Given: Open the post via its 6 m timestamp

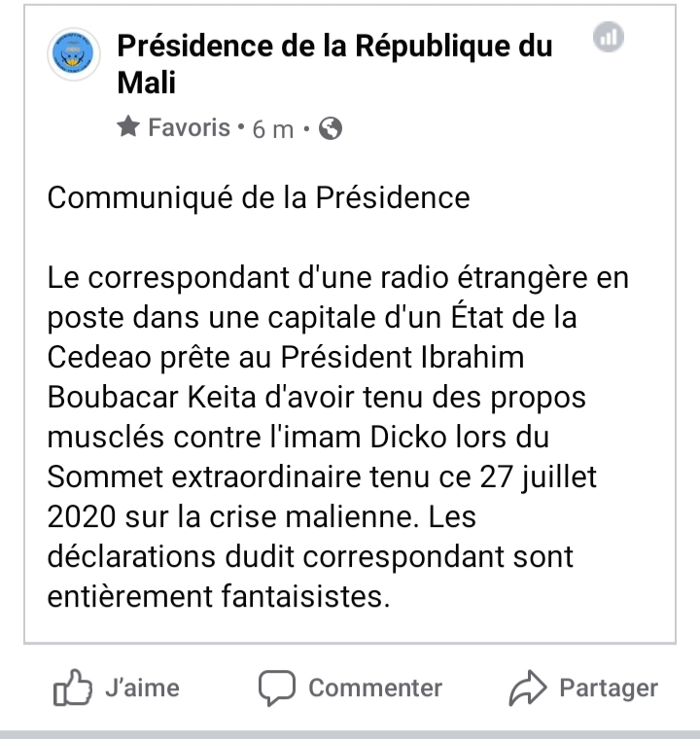Looking at the screenshot, I should (x=272, y=129).
